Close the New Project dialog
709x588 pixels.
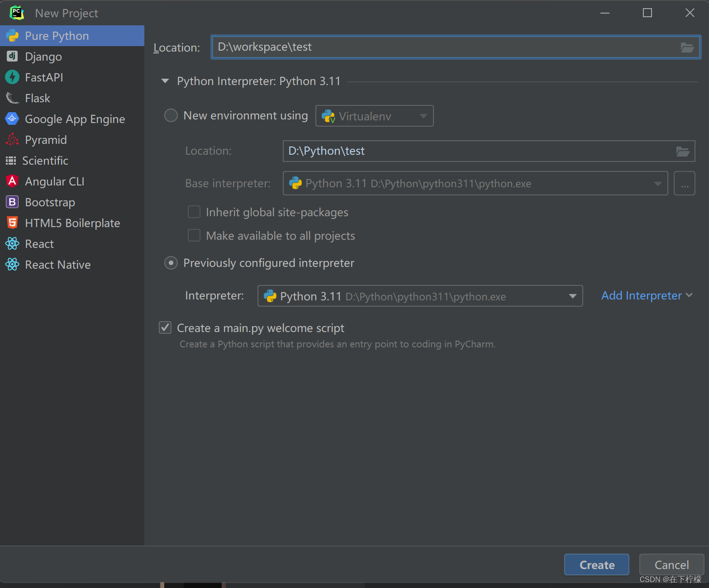(690, 13)
